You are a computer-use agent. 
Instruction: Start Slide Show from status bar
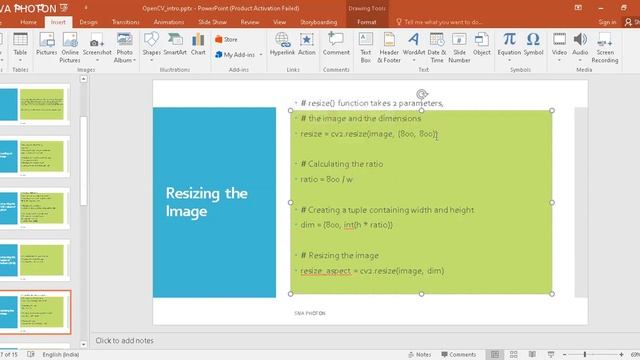551,354
